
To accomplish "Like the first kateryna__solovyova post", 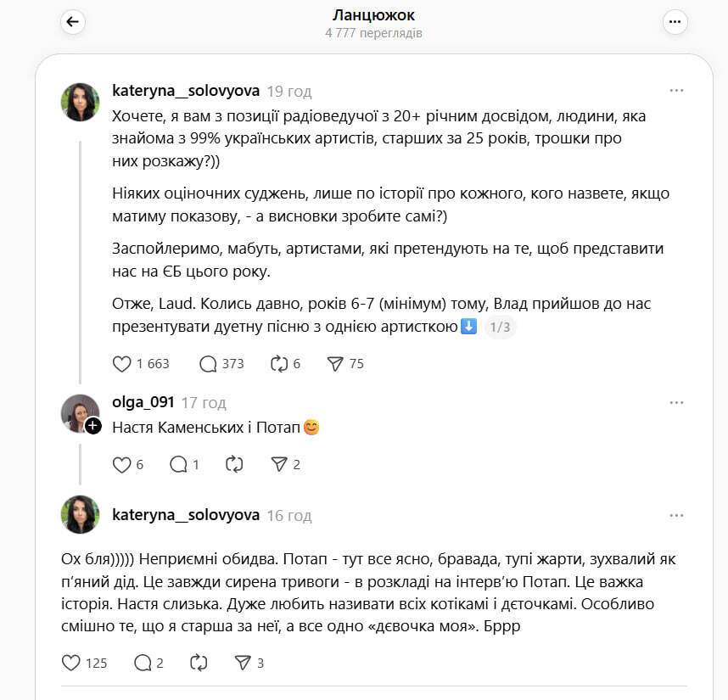I will click(x=123, y=363).
